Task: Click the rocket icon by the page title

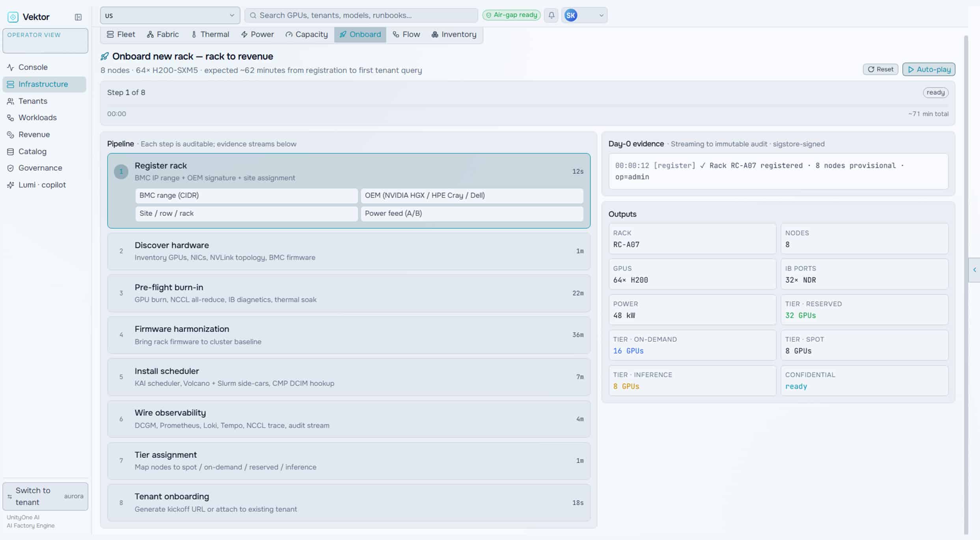Action: click(104, 56)
